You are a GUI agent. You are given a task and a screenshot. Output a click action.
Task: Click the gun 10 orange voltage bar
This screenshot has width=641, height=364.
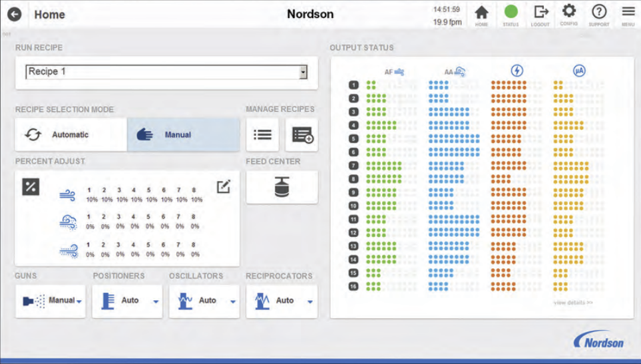(509, 206)
